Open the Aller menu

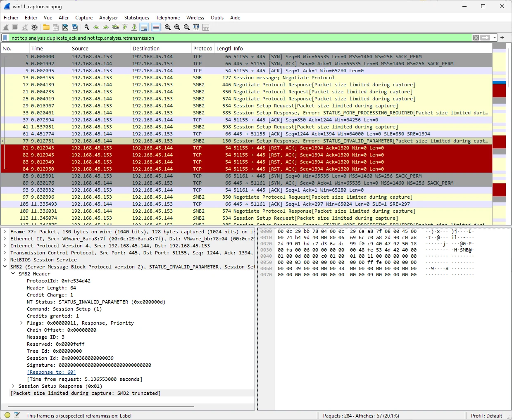64,18
